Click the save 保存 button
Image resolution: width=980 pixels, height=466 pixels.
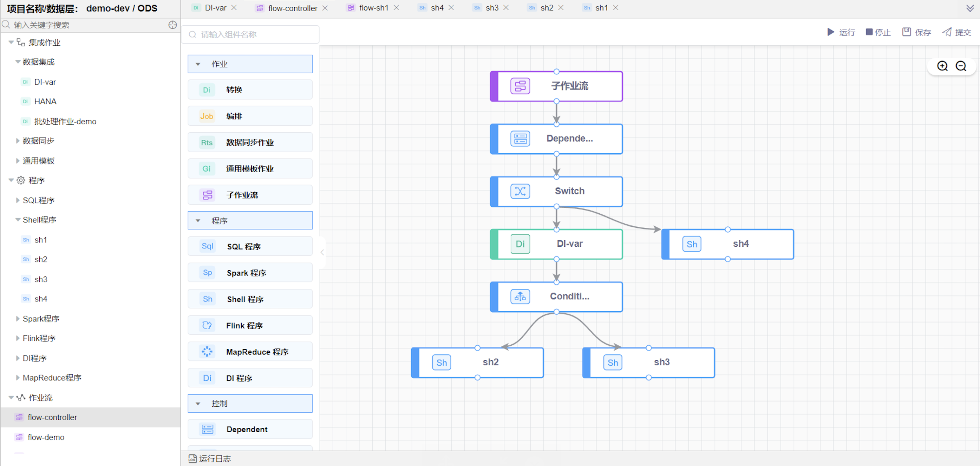(916, 32)
